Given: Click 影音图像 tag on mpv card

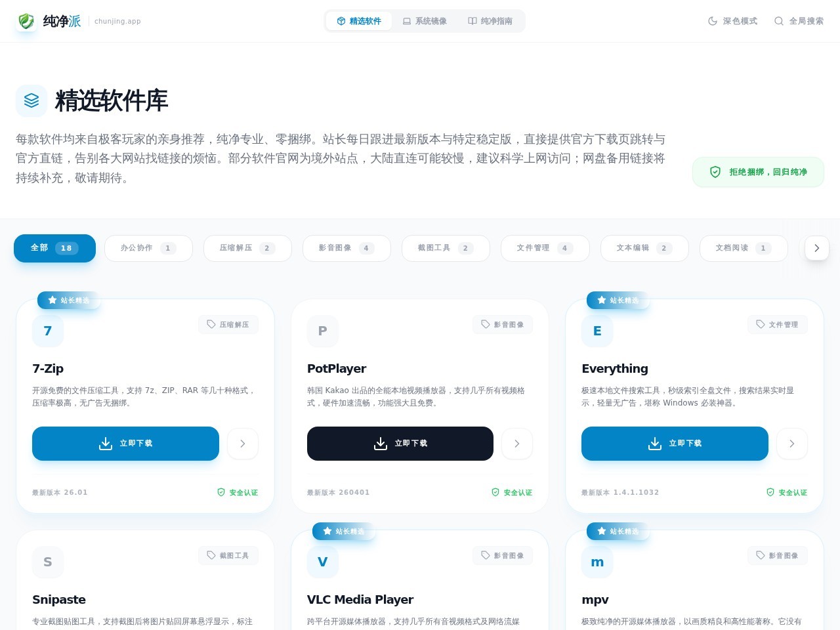Looking at the screenshot, I should (778, 555).
